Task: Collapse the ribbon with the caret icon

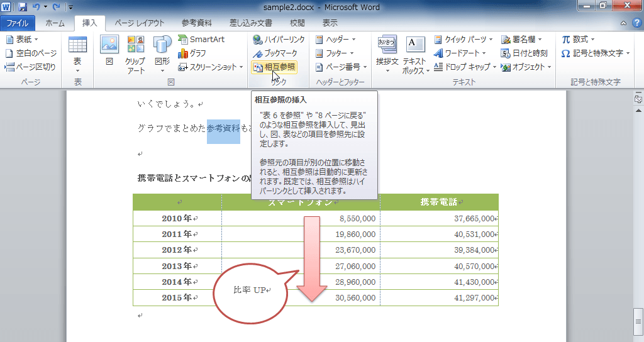Action: click(x=623, y=23)
